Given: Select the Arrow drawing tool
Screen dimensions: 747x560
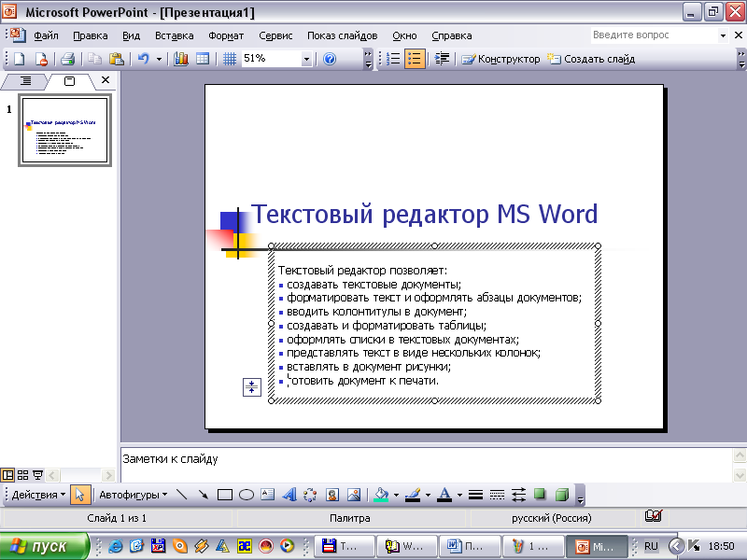Looking at the screenshot, I should tap(204, 495).
